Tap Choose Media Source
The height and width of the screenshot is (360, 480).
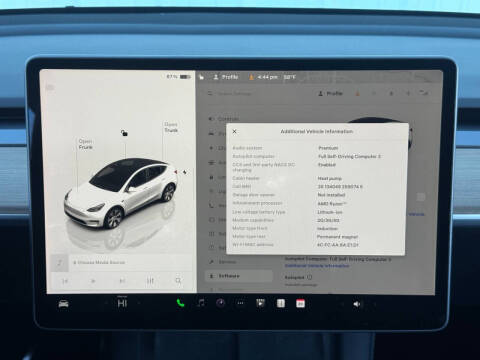[x=99, y=263]
